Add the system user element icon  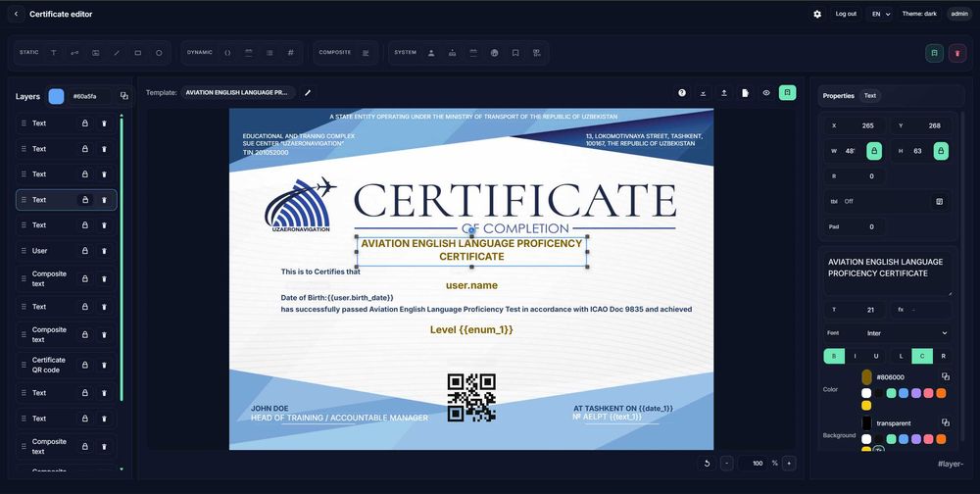pos(430,52)
